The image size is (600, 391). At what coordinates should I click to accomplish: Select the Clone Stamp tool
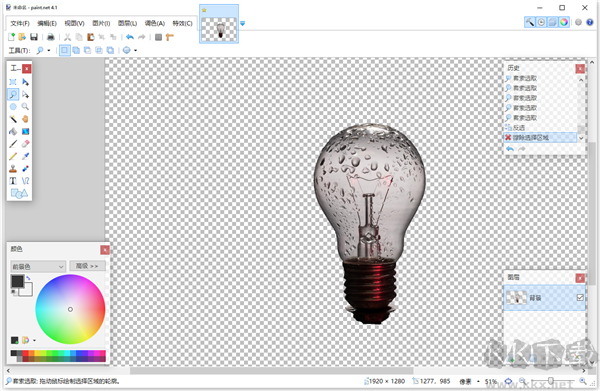13,168
